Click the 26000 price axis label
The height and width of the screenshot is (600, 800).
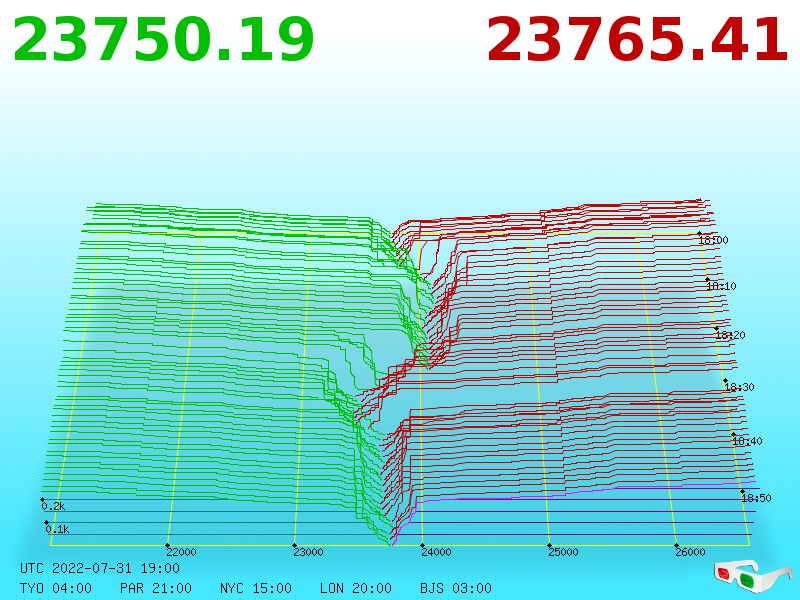(690, 552)
